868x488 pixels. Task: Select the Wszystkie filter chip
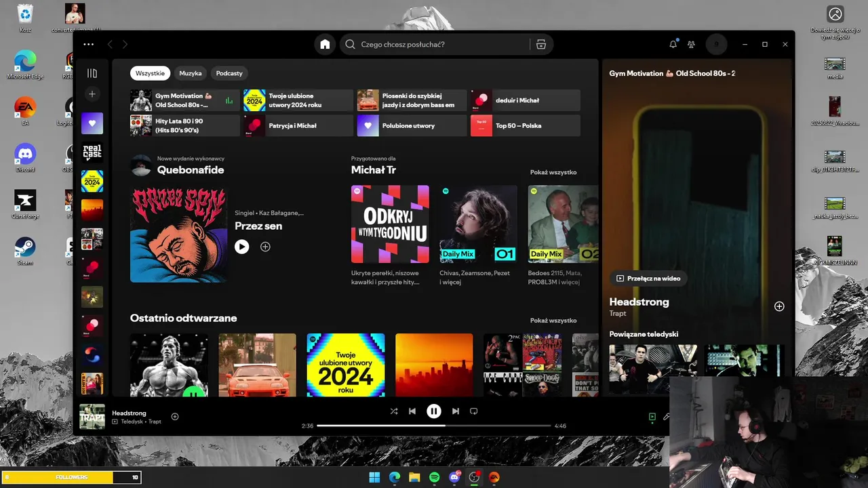pyautogui.click(x=150, y=73)
